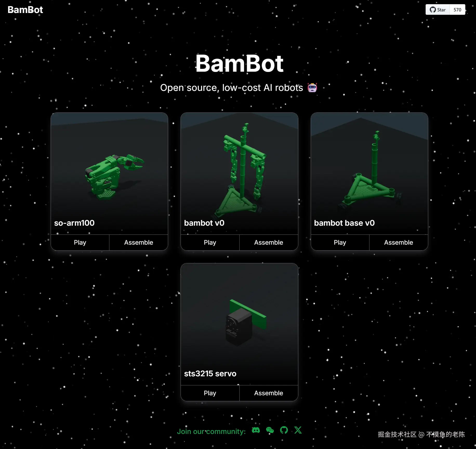The image size is (476, 449).
Task: Select the bambot v0 3D model thumbnail
Action: coord(239,173)
